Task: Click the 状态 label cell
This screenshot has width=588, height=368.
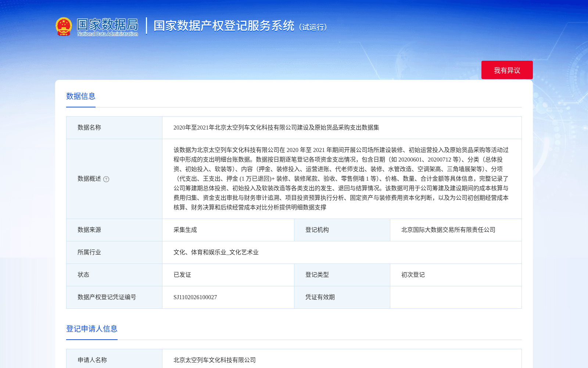Action: tap(114, 275)
